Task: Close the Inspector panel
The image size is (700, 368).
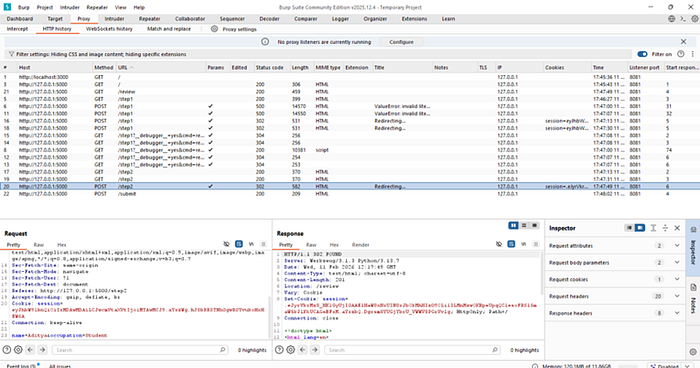Action: [677, 228]
